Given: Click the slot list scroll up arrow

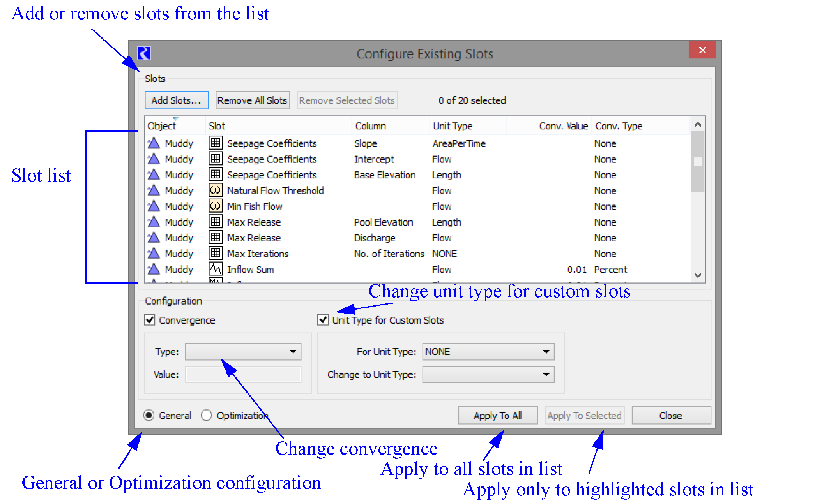Looking at the screenshot, I should point(698,124).
